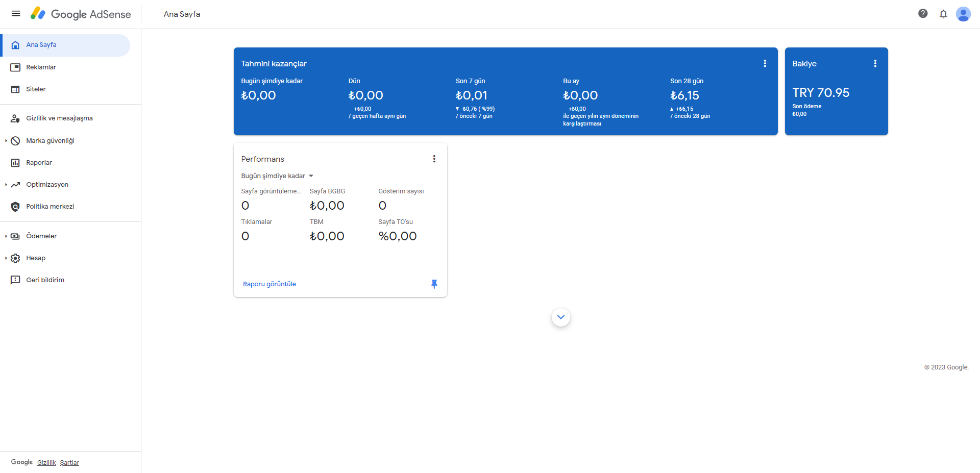The image size is (980, 473).
Task: Click the Sayfa görüntüleme metric label
Action: point(271,191)
